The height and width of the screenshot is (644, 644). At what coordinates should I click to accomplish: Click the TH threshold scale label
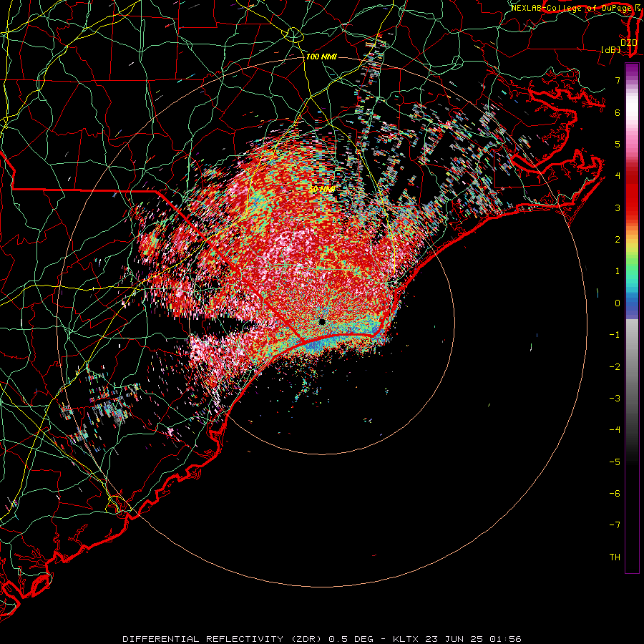[615, 557]
